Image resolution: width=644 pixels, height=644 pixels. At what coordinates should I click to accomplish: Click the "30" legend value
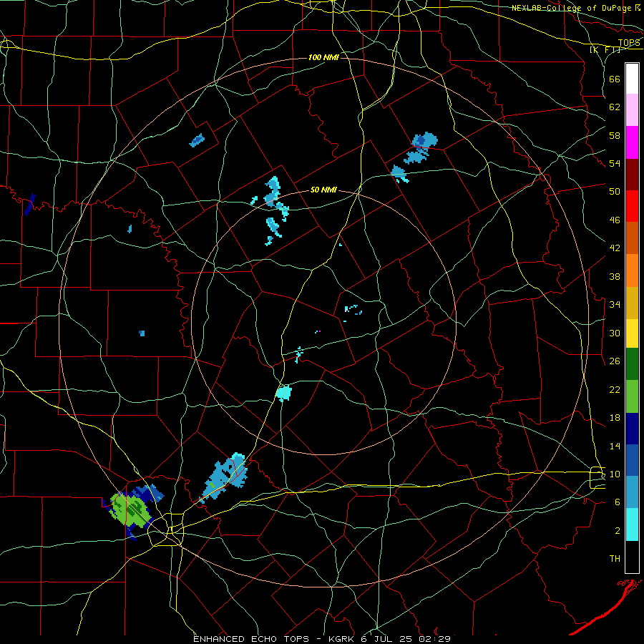pyautogui.click(x=615, y=333)
